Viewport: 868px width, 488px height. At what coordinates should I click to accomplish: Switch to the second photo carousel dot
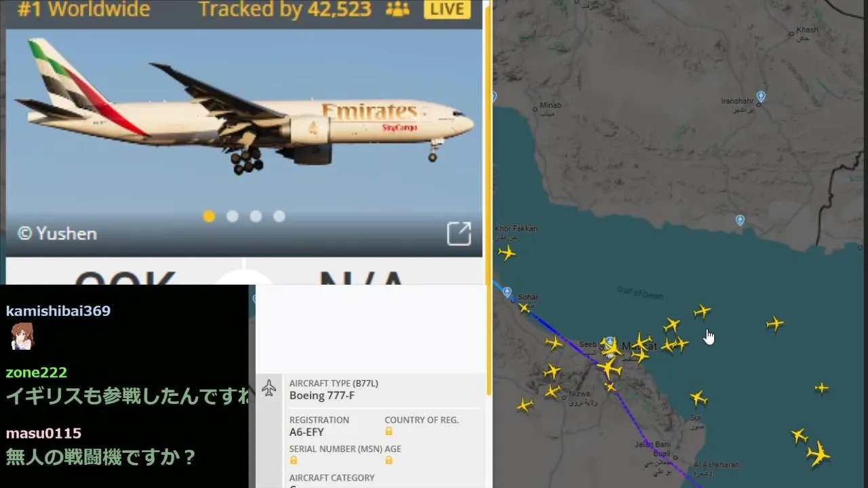[x=233, y=216]
